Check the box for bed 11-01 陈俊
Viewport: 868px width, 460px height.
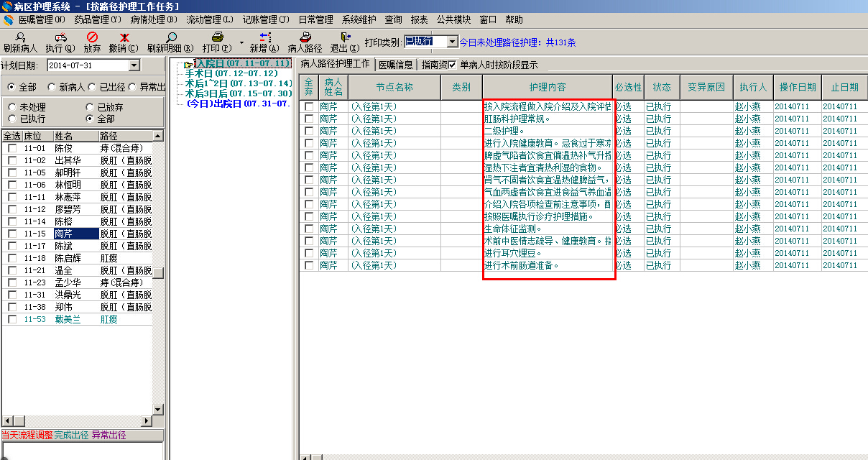pos(12,148)
